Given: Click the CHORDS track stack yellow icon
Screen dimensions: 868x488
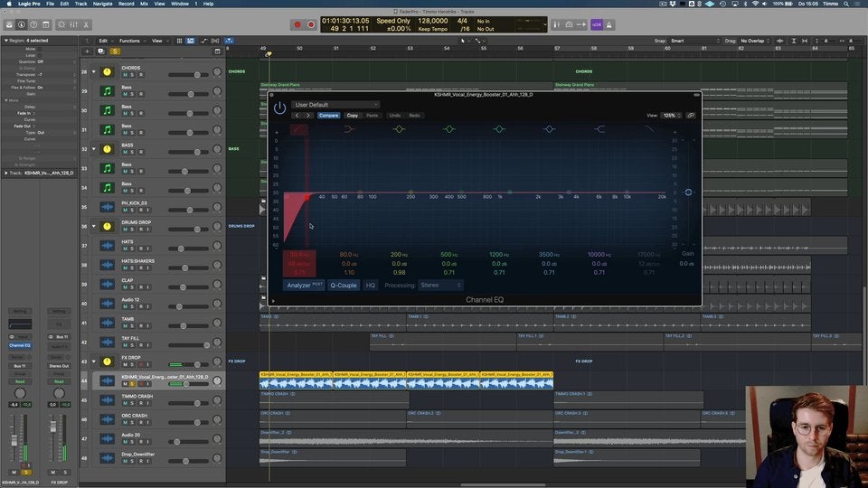Looking at the screenshot, I should [x=107, y=71].
